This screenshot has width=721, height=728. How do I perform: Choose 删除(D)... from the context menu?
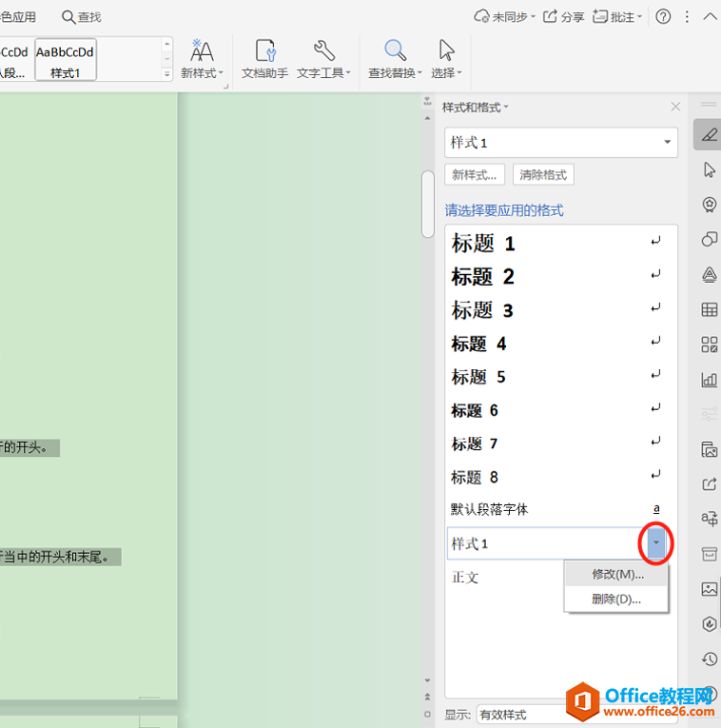[616, 599]
